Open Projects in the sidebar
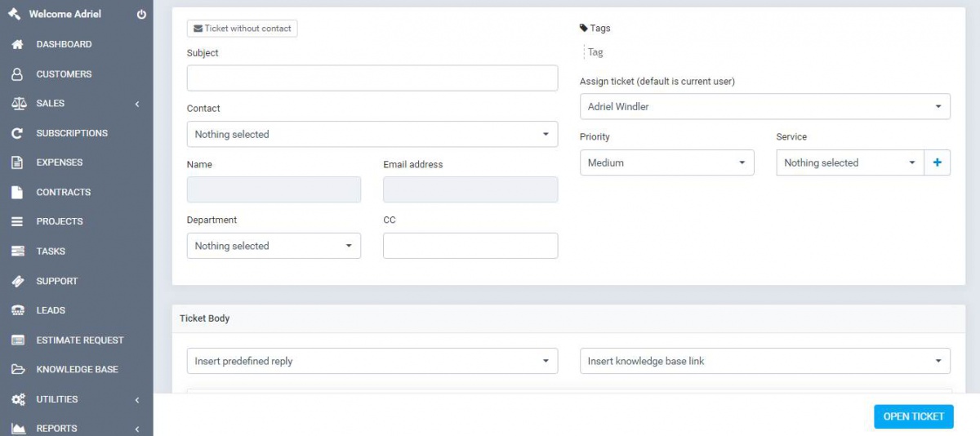The height and width of the screenshot is (436, 980). click(60, 221)
